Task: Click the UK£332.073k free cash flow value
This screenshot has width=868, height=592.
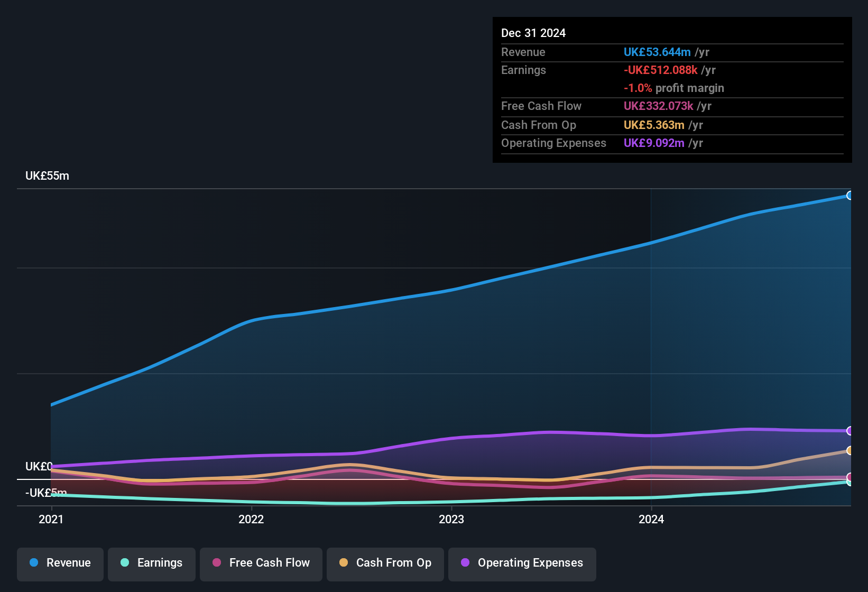Action: pos(658,106)
